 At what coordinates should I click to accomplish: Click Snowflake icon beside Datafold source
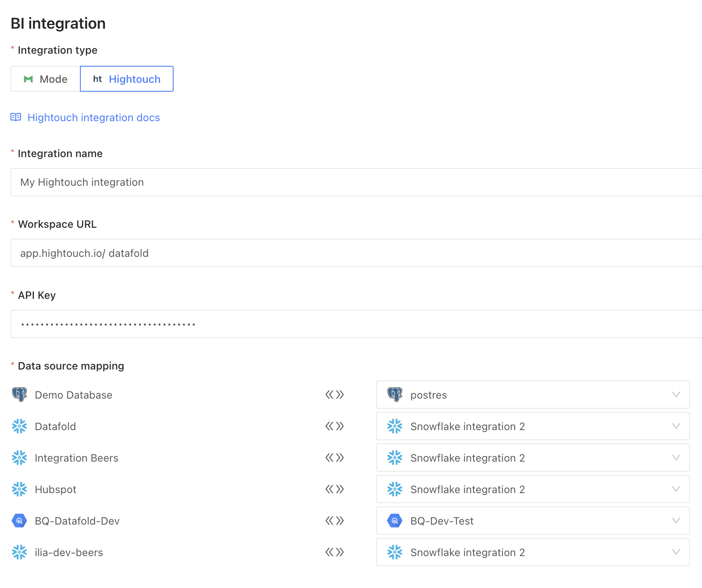coord(19,426)
